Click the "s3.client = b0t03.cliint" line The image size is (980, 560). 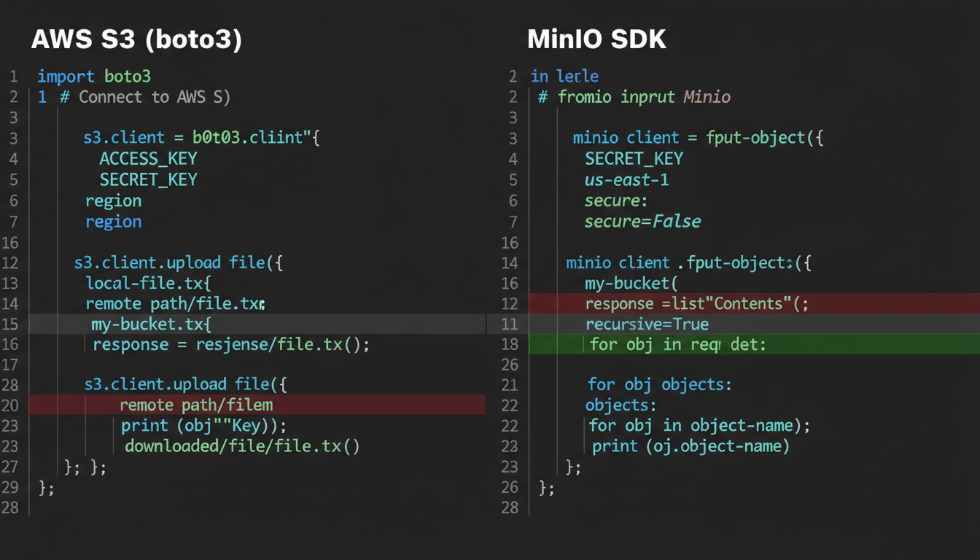point(202,138)
